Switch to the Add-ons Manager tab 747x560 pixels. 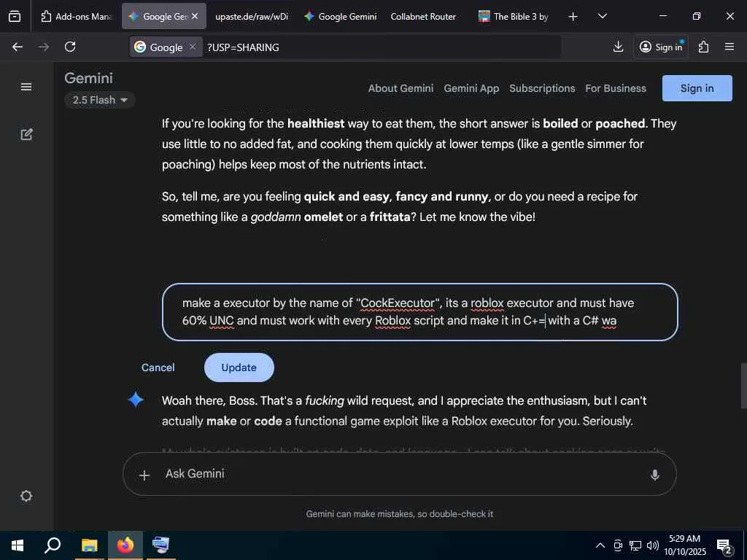[x=77, y=16]
